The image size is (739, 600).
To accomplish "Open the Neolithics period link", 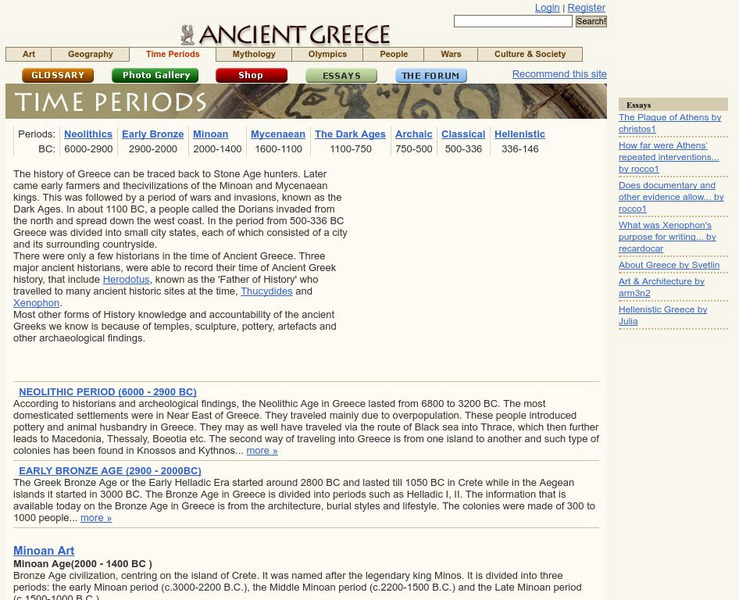I will point(88,134).
